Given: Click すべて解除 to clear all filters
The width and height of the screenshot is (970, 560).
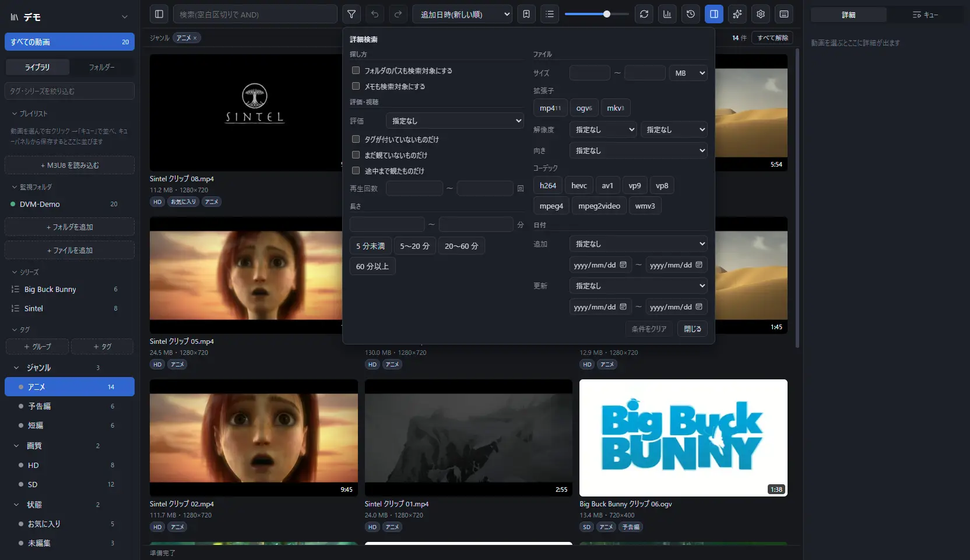Looking at the screenshot, I should pyautogui.click(x=772, y=38).
